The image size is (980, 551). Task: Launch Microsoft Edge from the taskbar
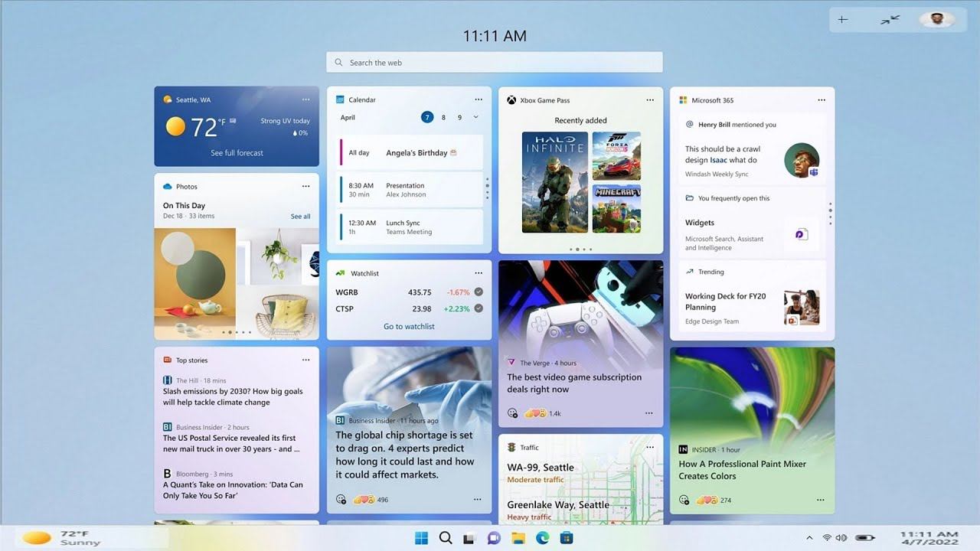pyautogui.click(x=543, y=538)
